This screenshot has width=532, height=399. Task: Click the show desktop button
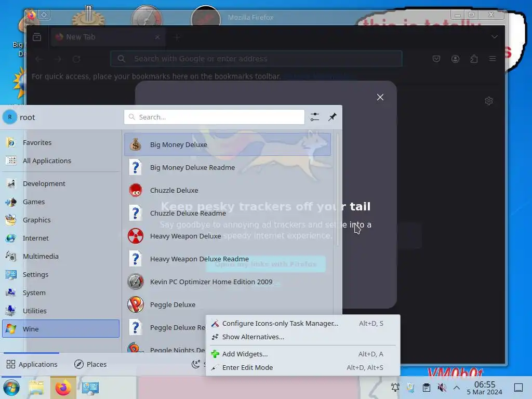pos(518,388)
